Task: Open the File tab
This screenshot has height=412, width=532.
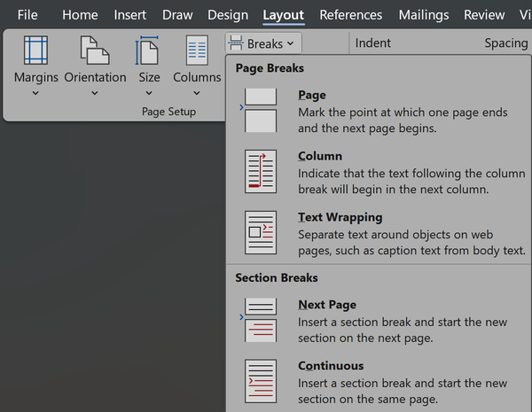Action: point(27,14)
